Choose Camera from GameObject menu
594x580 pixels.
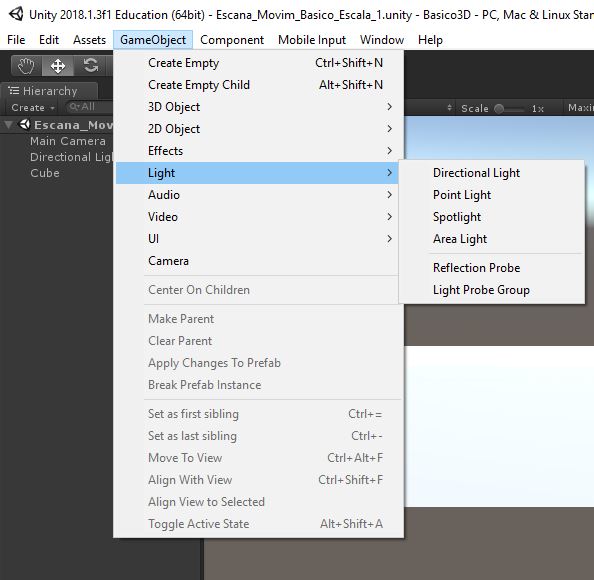tap(257, 261)
